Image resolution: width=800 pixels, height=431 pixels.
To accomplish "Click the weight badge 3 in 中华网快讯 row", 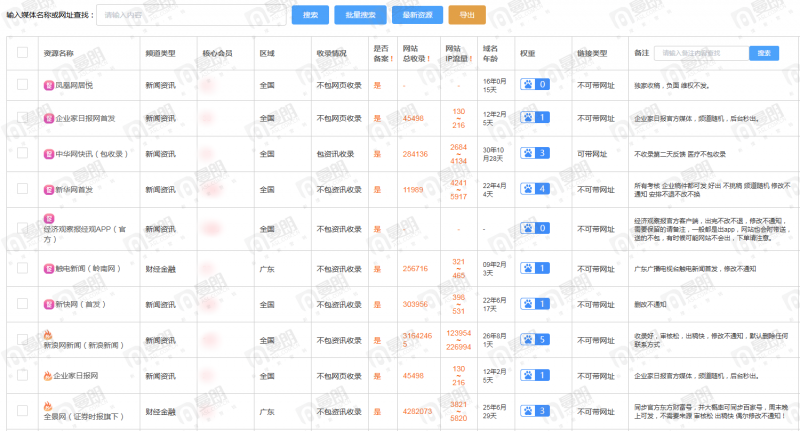I will coord(535,153).
